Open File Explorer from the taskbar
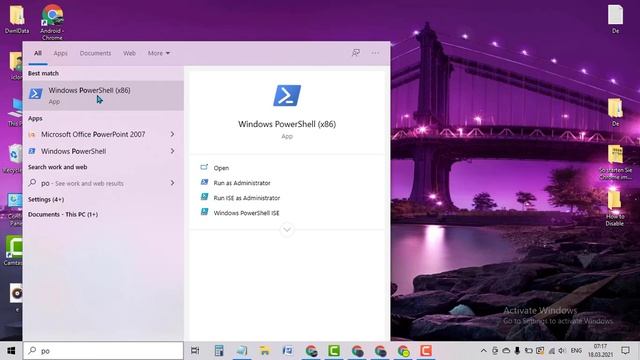The height and width of the screenshot is (360, 640). (264, 351)
